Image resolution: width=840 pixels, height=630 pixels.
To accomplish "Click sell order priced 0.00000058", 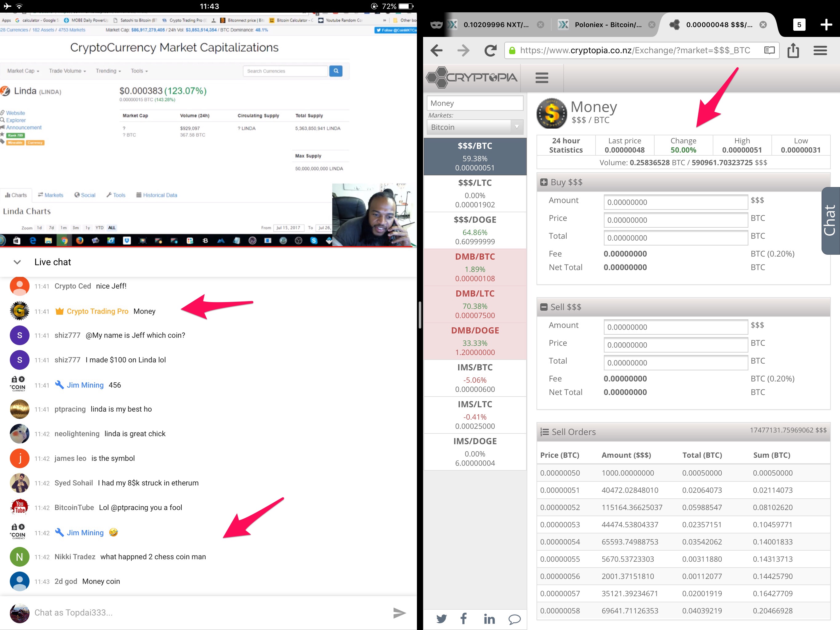I will [683, 611].
